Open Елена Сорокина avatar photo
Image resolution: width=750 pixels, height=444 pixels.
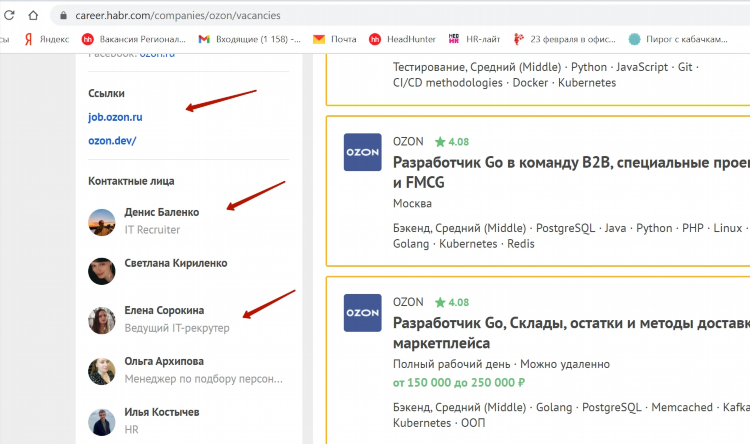pyautogui.click(x=101, y=321)
